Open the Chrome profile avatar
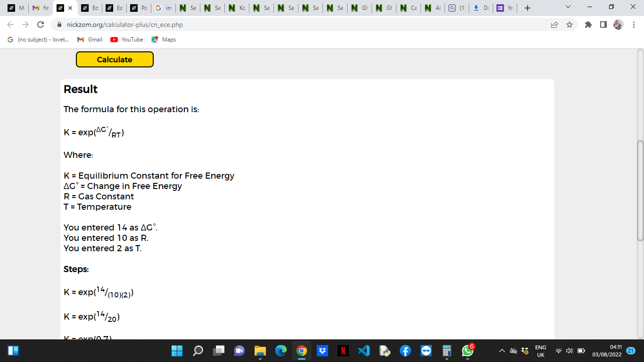Screen dimensions: 644x362 tap(618, 25)
